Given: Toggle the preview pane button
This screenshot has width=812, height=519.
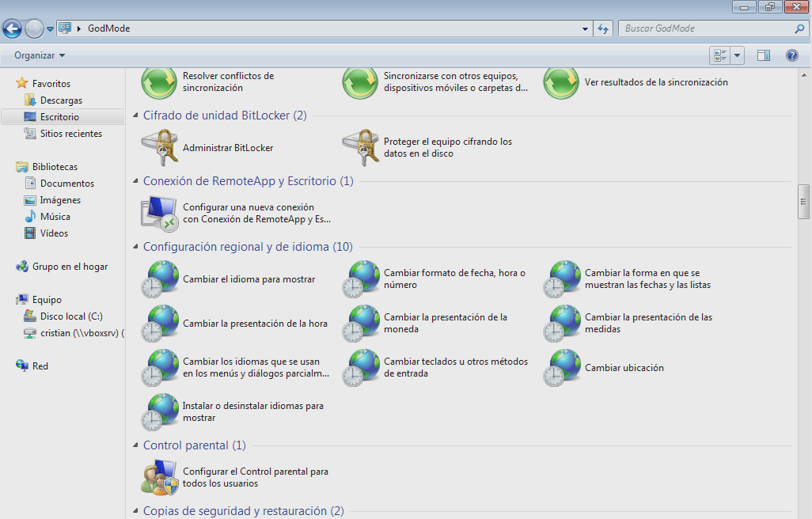Looking at the screenshot, I should 764,55.
